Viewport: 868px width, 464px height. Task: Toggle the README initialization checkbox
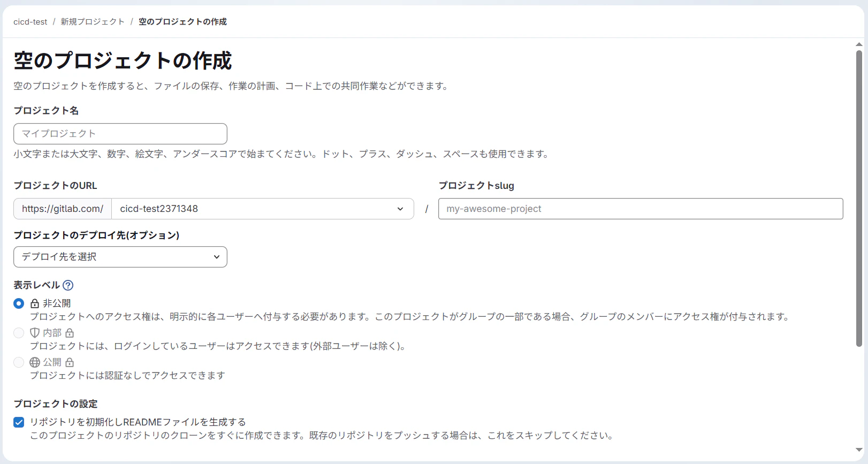[x=19, y=422]
